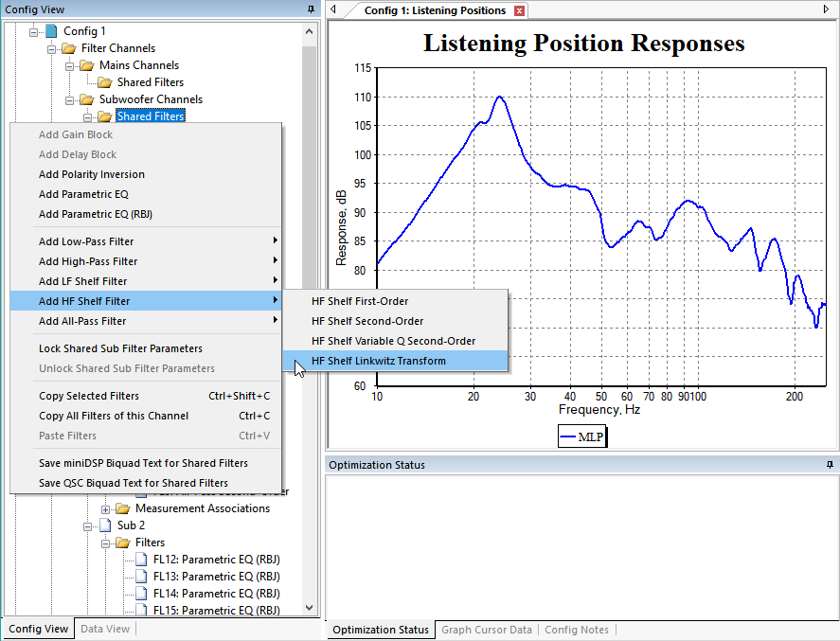The image size is (840, 641).
Task: Open the Graph Cursor Data tab
Action: tap(487, 630)
